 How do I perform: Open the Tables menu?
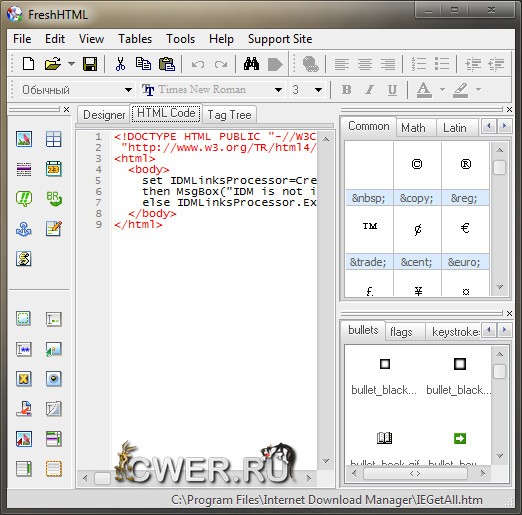[135, 39]
